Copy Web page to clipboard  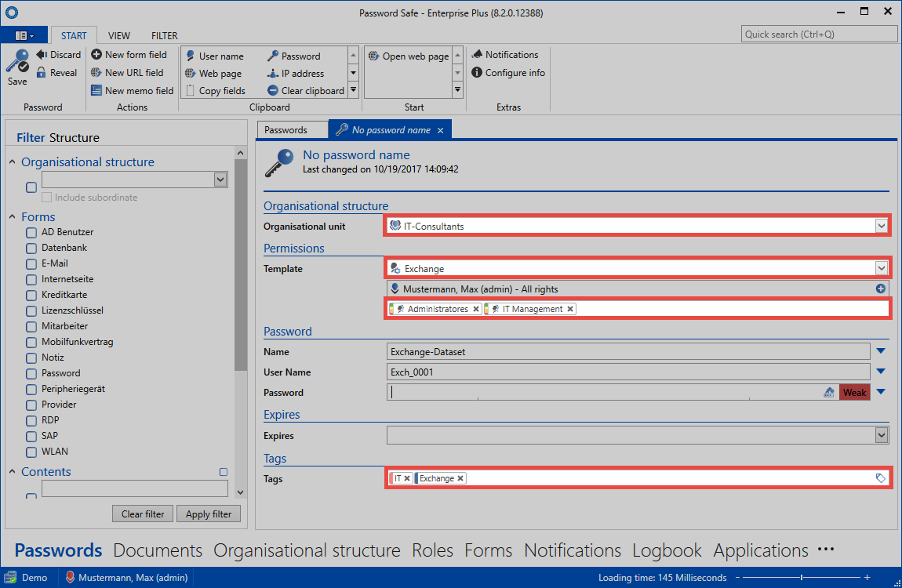click(213, 73)
